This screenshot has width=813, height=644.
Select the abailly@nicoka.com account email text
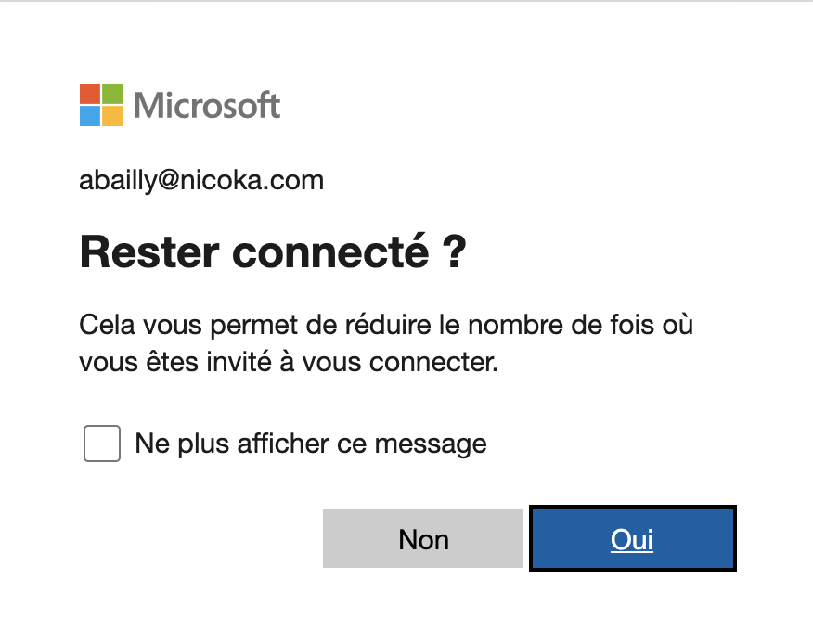point(201,180)
